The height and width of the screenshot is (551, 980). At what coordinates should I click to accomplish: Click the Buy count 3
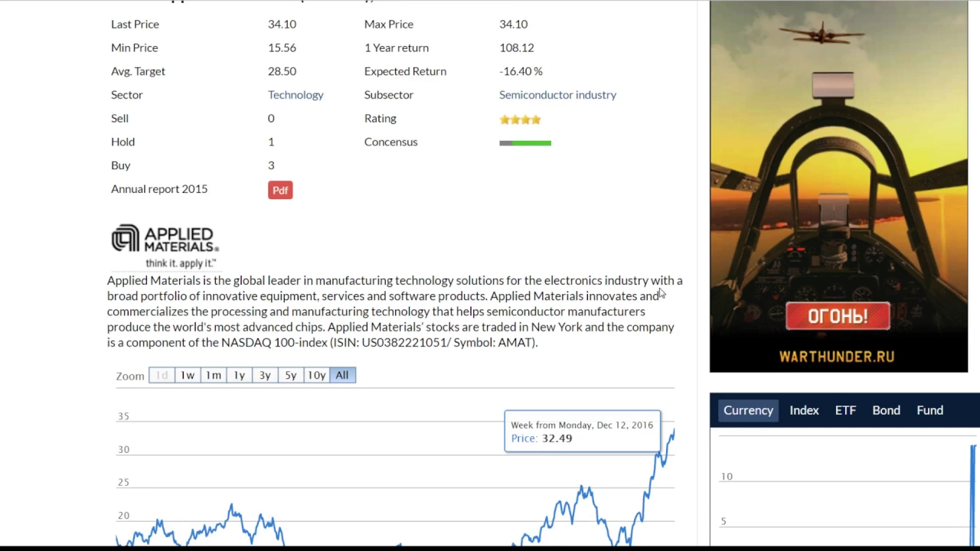pos(271,165)
